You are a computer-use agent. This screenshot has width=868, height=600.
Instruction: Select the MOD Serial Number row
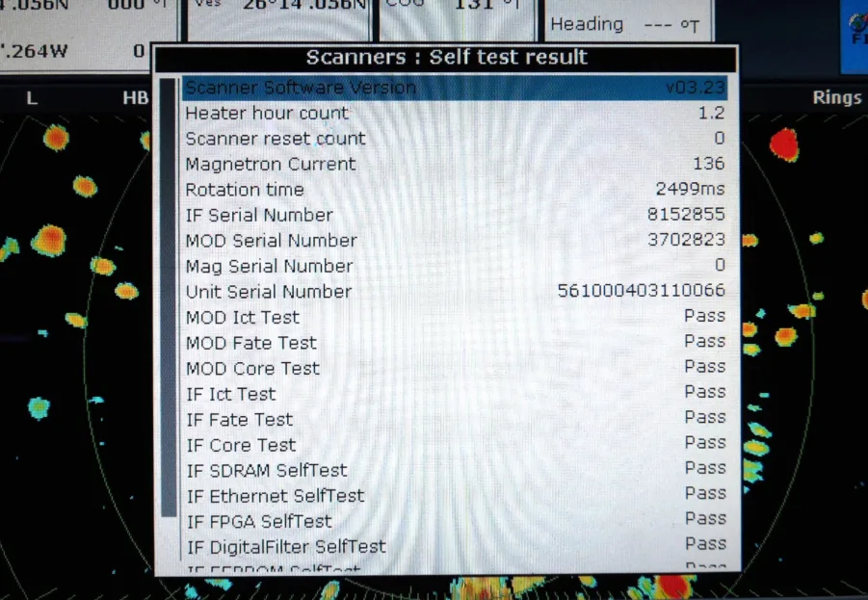point(455,240)
